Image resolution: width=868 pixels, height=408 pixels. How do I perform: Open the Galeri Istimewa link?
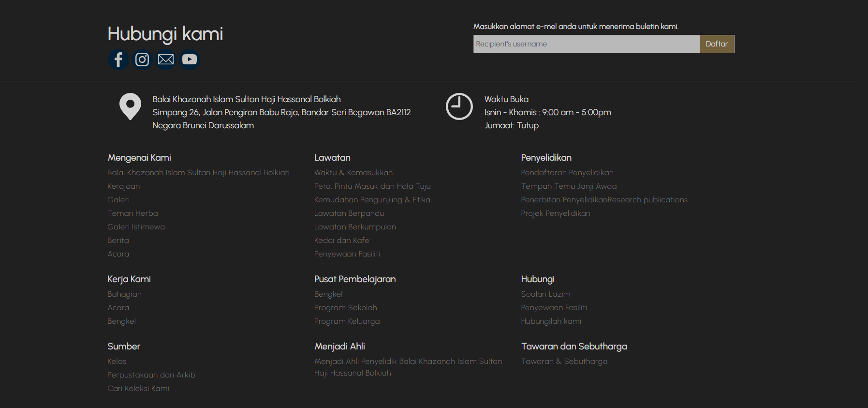click(136, 227)
